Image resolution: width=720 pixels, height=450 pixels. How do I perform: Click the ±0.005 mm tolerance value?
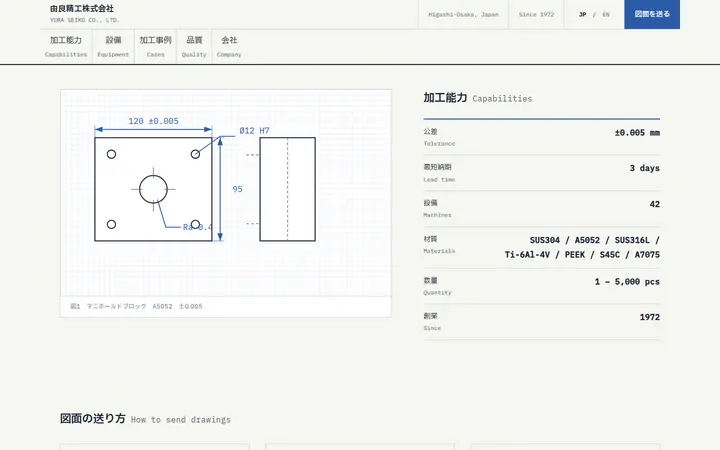click(x=637, y=133)
